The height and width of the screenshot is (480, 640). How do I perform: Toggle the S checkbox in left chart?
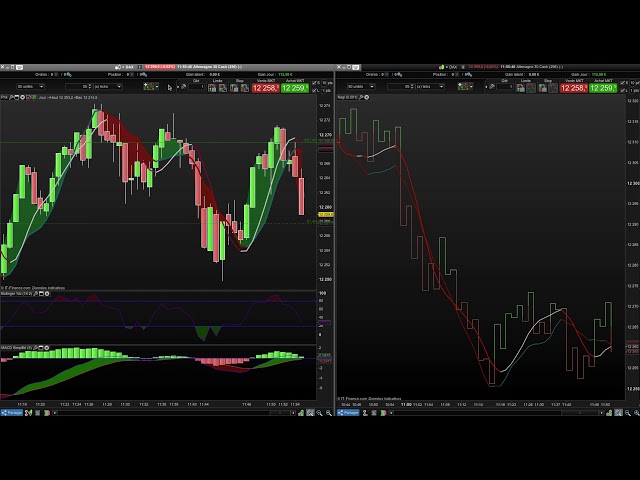point(314,82)
